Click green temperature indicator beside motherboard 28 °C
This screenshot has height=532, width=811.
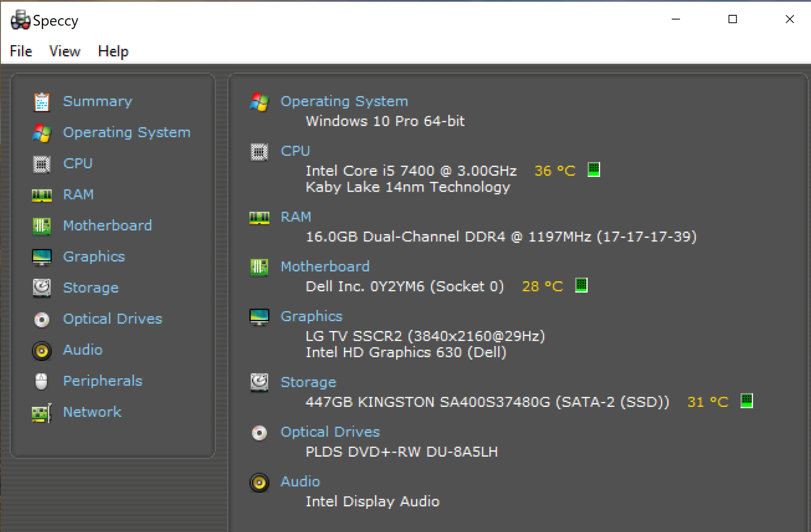[581, 285]
